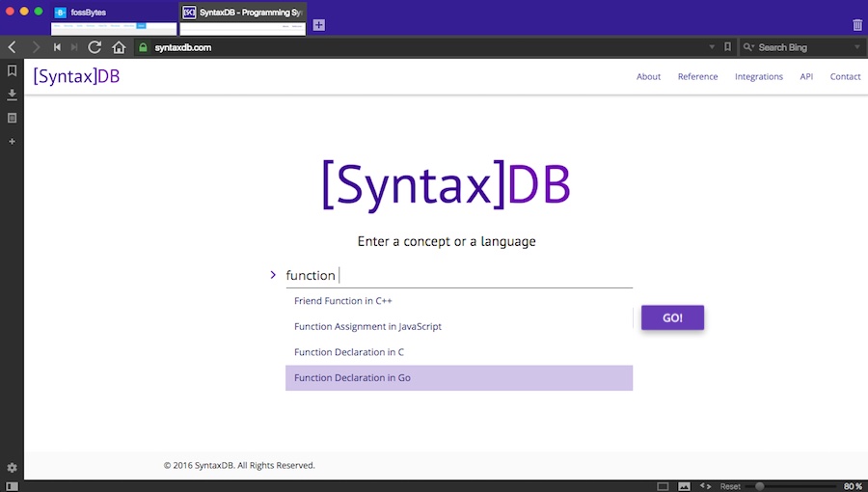Open the Reference page link
The image size is (868, 492).
click(697, 77)
